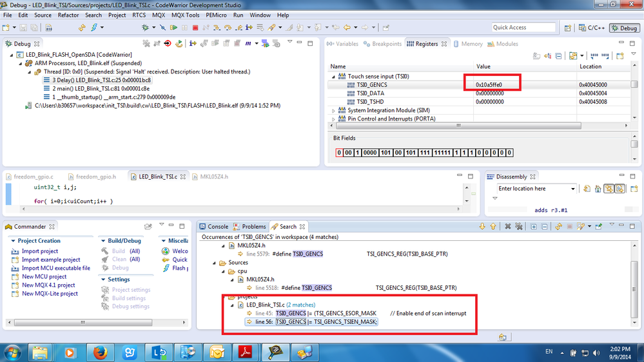Click the Debug bug icon in main toolbar
Image resolution: width=644 pixels, height=362 pixels.
point(145,28)
